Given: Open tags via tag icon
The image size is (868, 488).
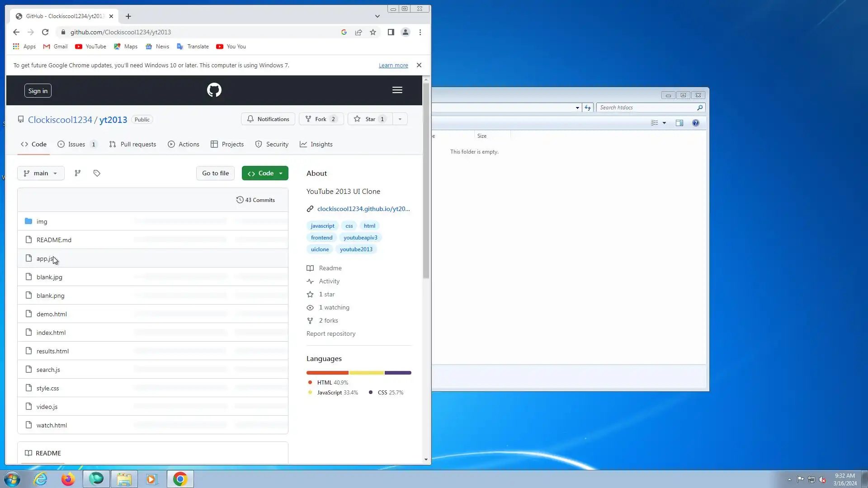Looking at the screenshot, I should pyautogui.click(x=97, y=173).
